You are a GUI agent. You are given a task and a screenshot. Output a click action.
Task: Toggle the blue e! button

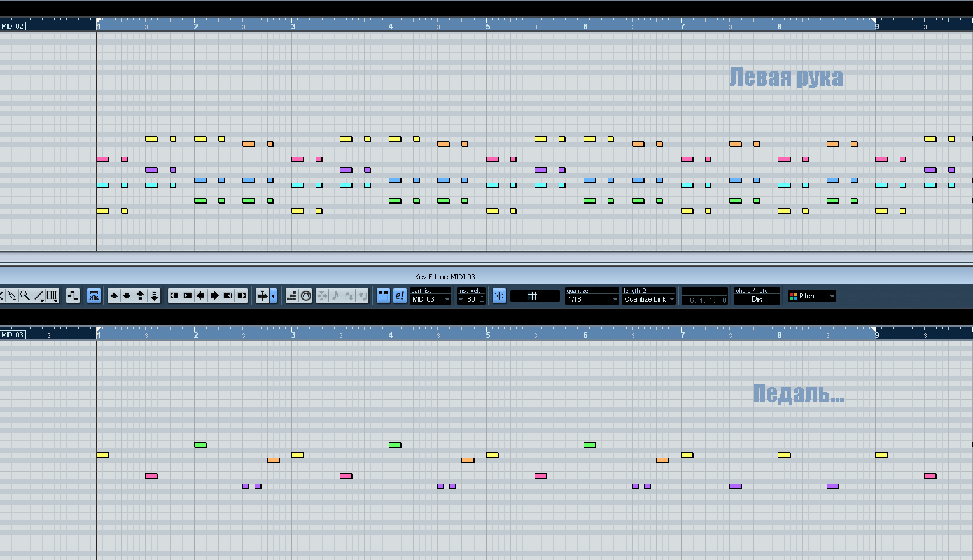point(399,296)
